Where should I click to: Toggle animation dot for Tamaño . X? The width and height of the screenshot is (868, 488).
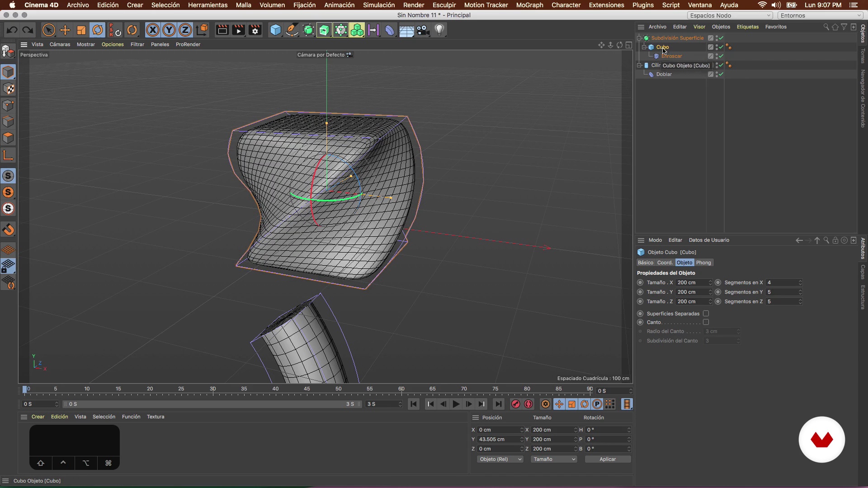(640, 282)
